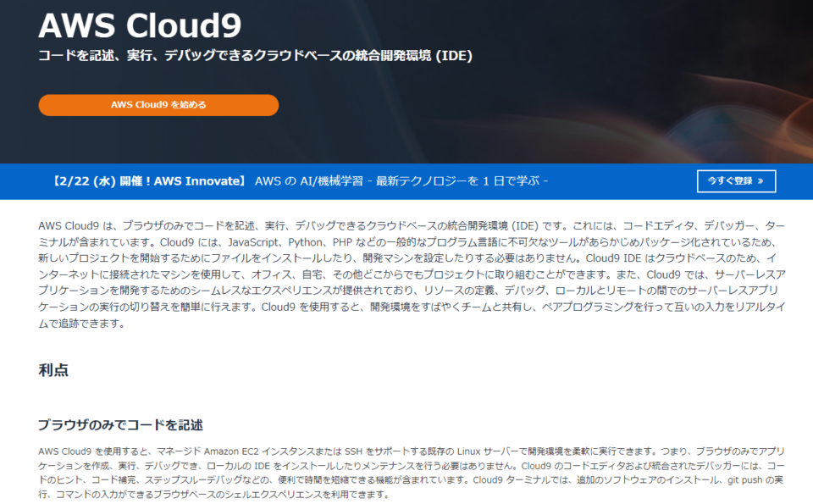The width and height of the screenshot is (813, 504).
Task: Click the paragraph beginning AWS Cloud9 を使用すると、マネージド
Action: (x=412, y=473)
